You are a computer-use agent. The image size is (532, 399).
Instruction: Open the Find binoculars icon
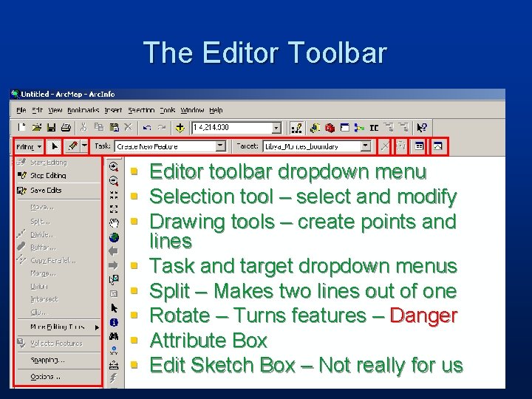coord(114,336)
